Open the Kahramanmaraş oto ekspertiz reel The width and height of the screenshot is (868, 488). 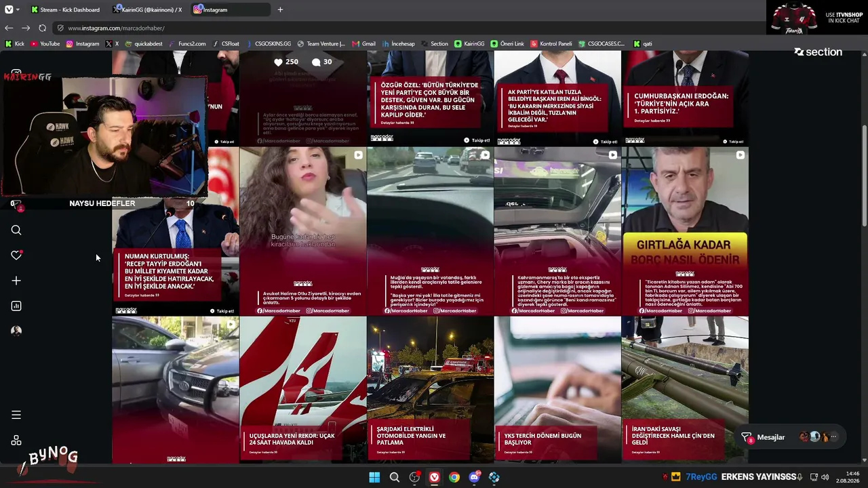tap(557, 231)
